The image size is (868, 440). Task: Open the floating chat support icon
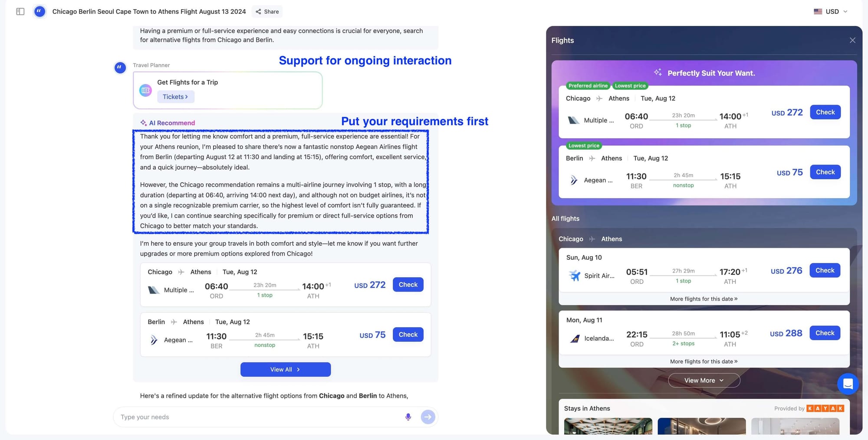coord(848,384)
